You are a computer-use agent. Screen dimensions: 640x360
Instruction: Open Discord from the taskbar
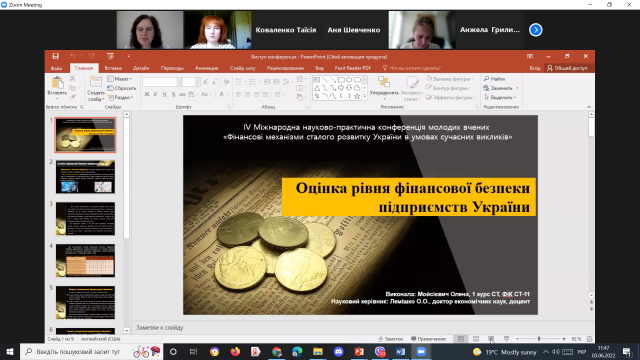[x=338, y=351]
